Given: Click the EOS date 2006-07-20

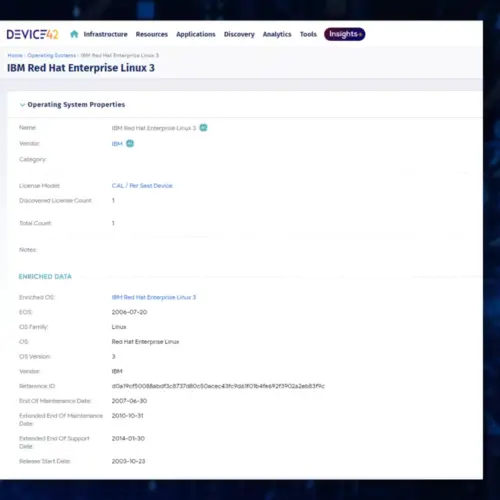Looking at the screenshot, I should (129, 312).
